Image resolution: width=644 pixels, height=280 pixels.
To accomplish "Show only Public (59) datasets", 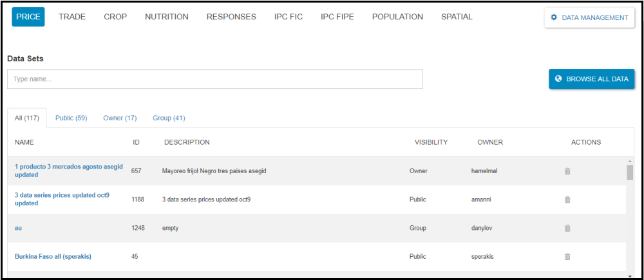I will tap(71, 118).
